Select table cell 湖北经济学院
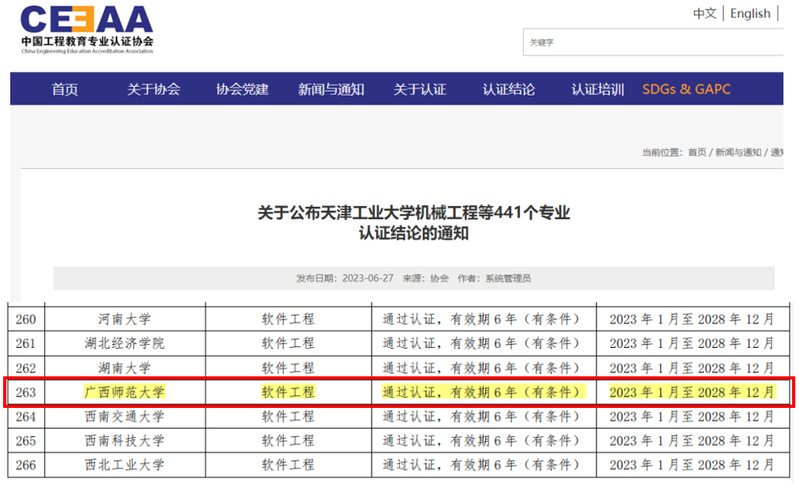 [125, 343]
